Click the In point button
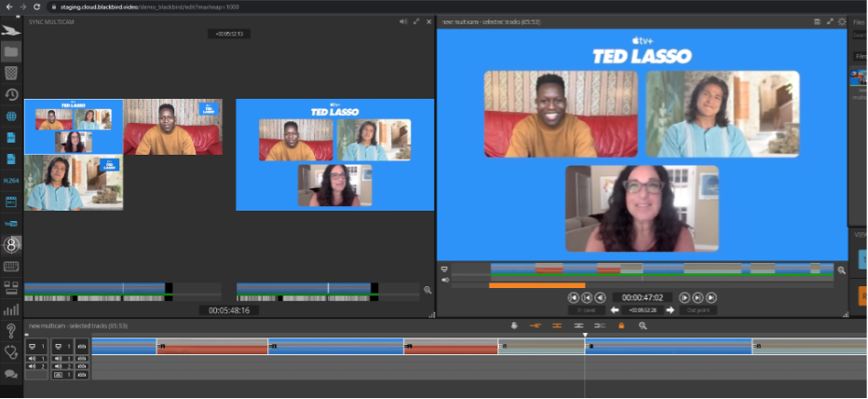Screen dimensions: 868x399 pyautogui.click(x=587, y=310)
